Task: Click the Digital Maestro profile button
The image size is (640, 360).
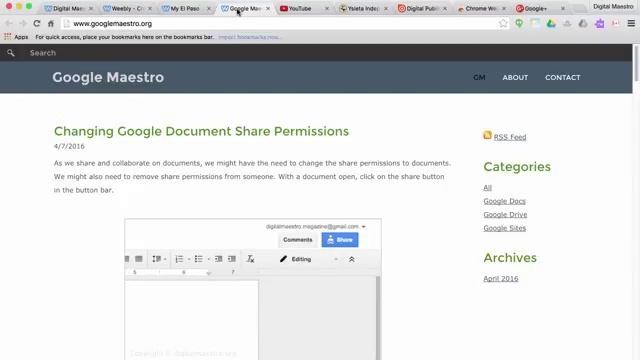Action: (x=613, y=7)
